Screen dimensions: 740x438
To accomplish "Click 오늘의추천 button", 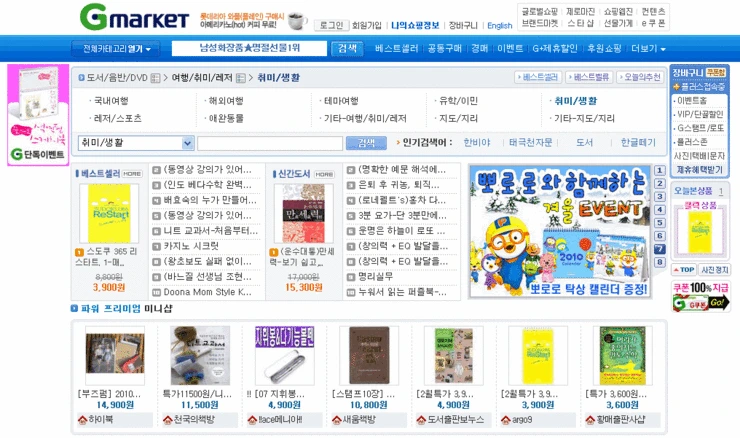I will coord(639,77).
